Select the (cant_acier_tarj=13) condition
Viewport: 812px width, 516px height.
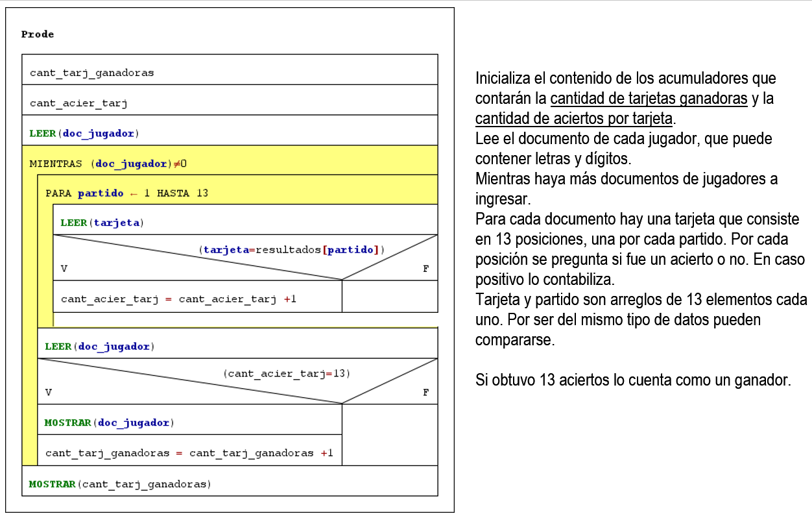click(x=286, y=373)
